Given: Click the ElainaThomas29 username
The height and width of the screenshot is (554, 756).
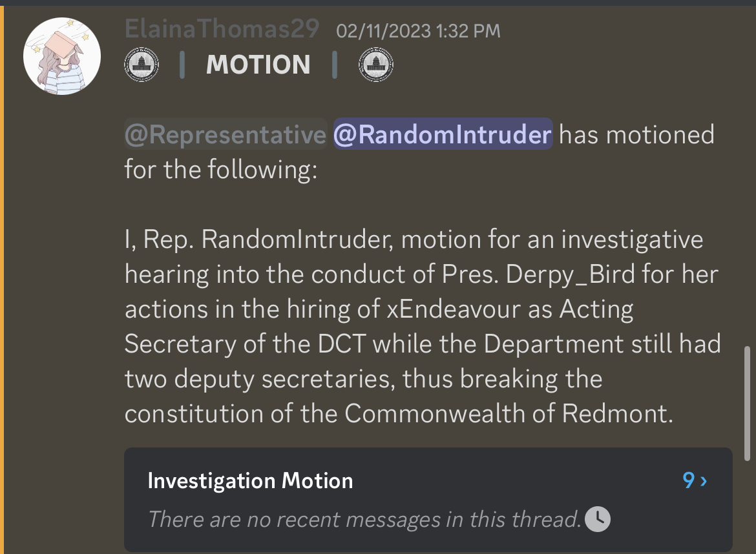Looking at the screenshot, I should [222, 29].
